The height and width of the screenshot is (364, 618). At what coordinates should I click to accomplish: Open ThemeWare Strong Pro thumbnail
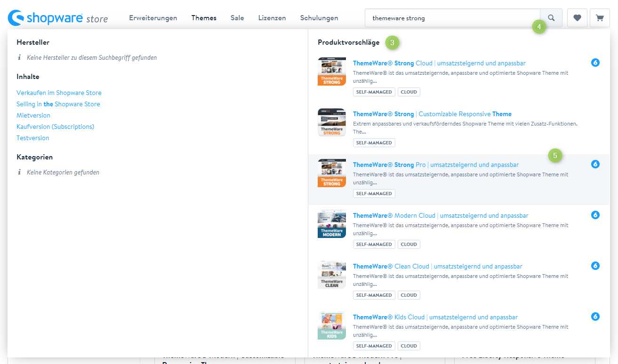pyautogui.click(x=332, y=173)
